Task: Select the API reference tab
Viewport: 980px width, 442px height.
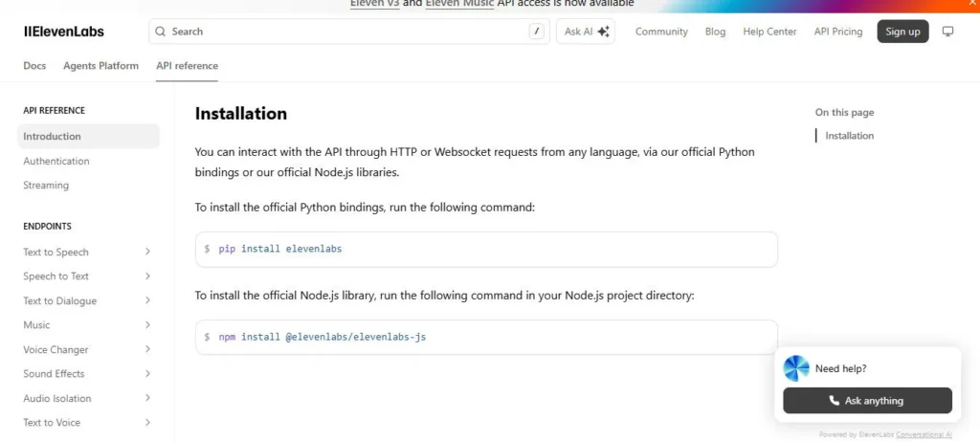Action: [x=187, y=66]
